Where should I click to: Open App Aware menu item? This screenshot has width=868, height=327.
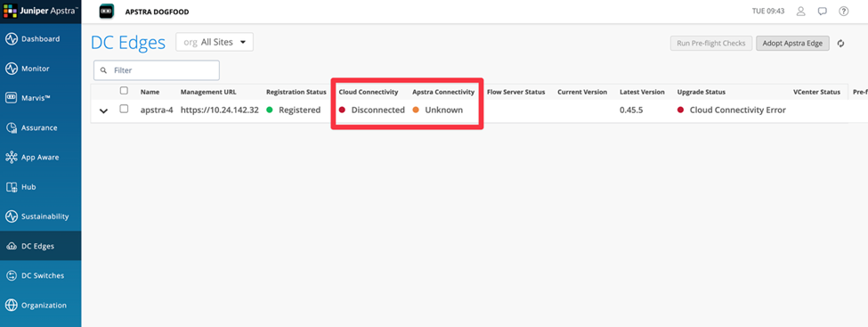tap(40, 158)
